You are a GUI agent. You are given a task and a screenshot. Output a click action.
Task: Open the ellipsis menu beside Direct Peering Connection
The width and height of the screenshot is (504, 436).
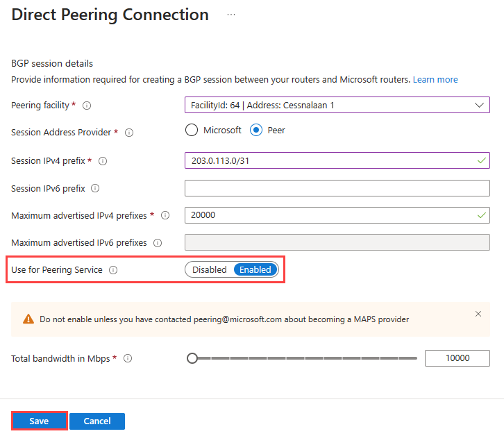click(230, 15)
